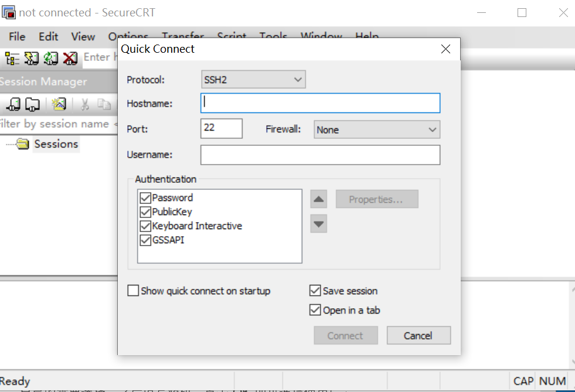Open the Edit menu

point(49,37)
